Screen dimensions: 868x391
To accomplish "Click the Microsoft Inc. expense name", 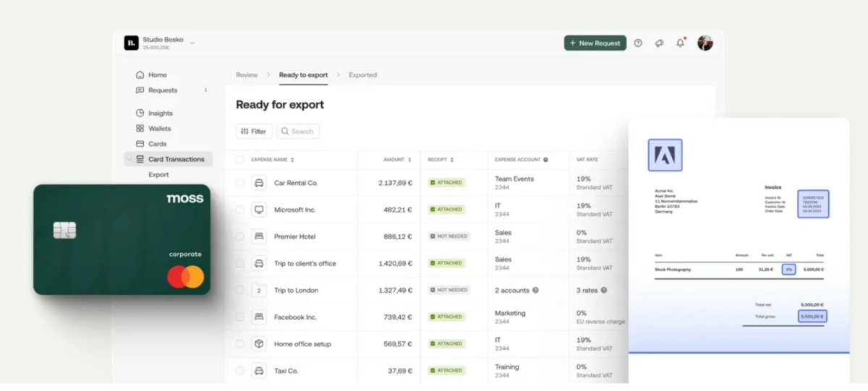I will tap(295, 210).
